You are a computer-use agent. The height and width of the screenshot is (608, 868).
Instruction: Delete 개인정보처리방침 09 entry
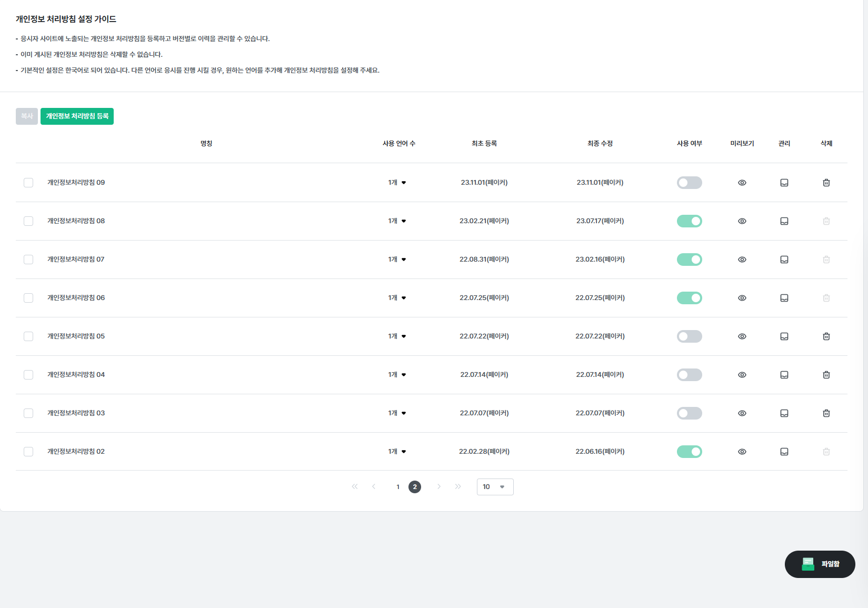(x=826, y=183)
